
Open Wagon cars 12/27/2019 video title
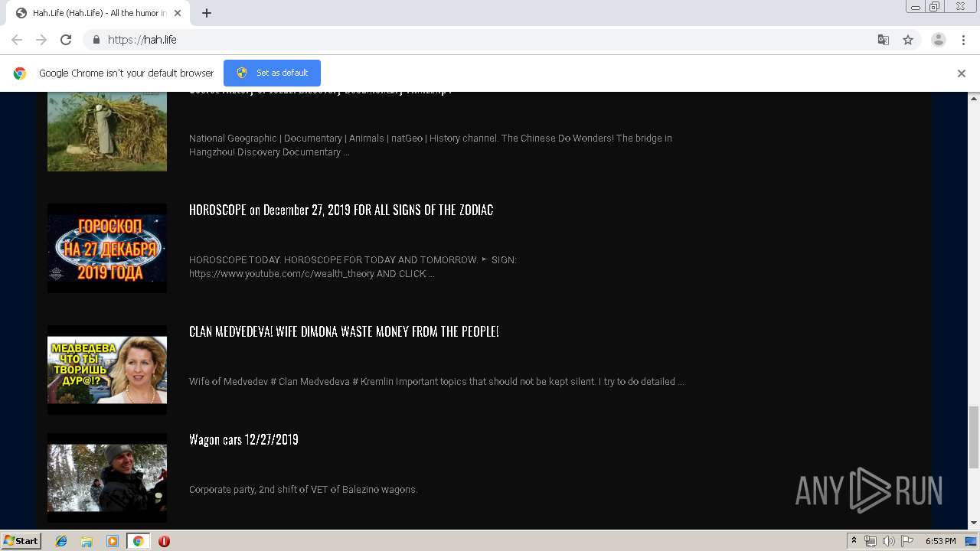(x=243, y=439)
